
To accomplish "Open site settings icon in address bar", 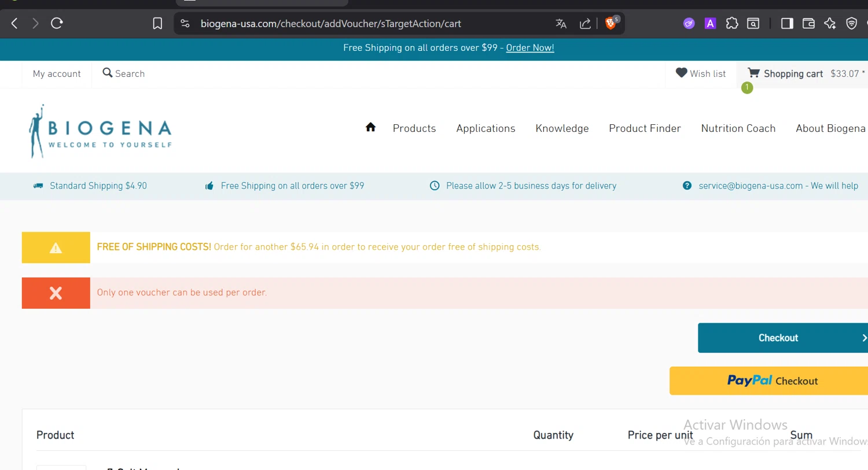I will (x=185, y=24).
